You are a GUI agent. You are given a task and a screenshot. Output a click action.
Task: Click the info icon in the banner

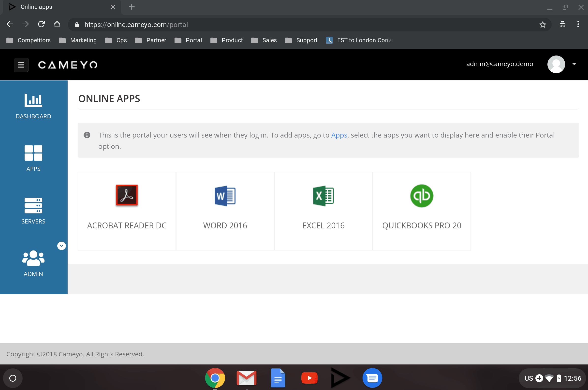(x=87, y=135)
